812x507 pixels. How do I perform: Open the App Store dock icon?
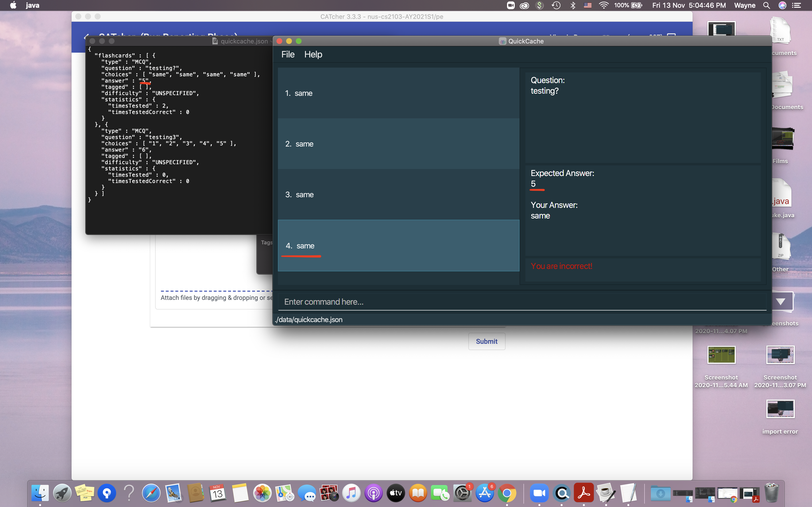click(485, 493)
